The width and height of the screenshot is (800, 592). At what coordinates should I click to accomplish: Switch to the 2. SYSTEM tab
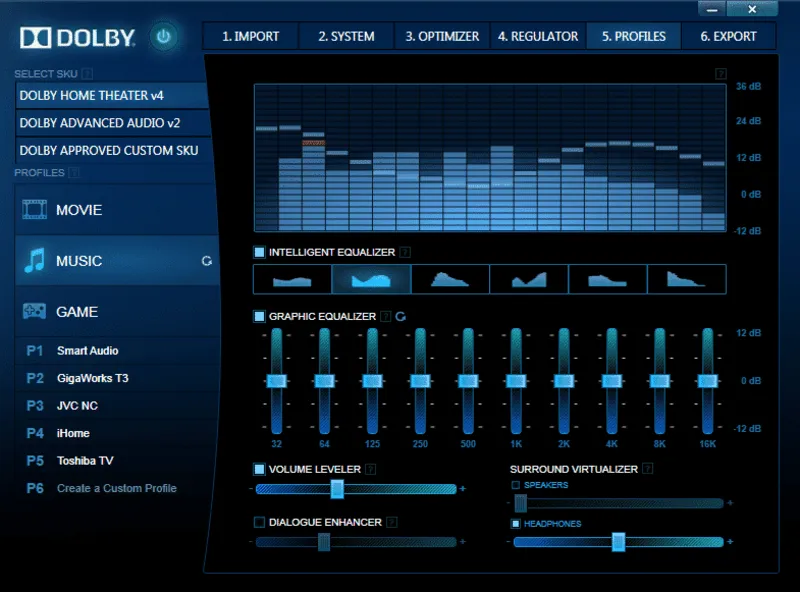[345, 36]
